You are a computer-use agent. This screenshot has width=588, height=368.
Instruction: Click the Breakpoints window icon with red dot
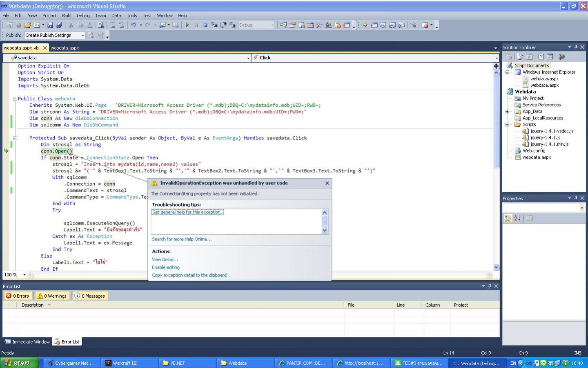coord(425,25)
